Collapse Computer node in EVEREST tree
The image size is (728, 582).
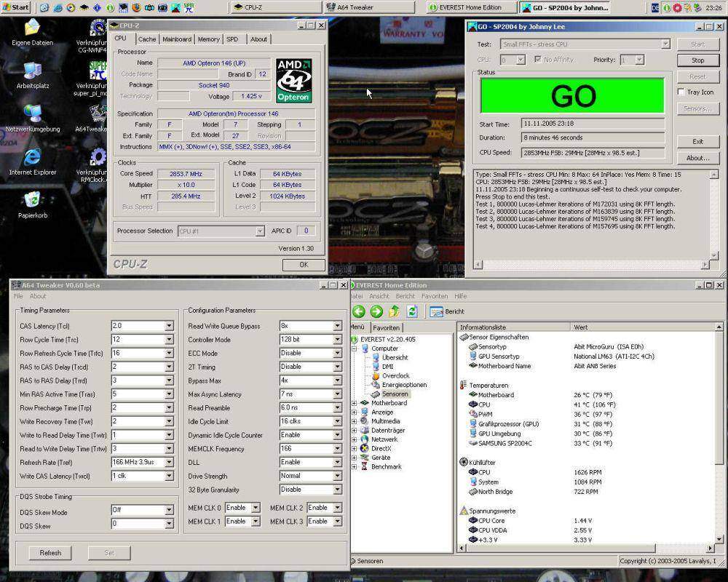coord(355,348)
